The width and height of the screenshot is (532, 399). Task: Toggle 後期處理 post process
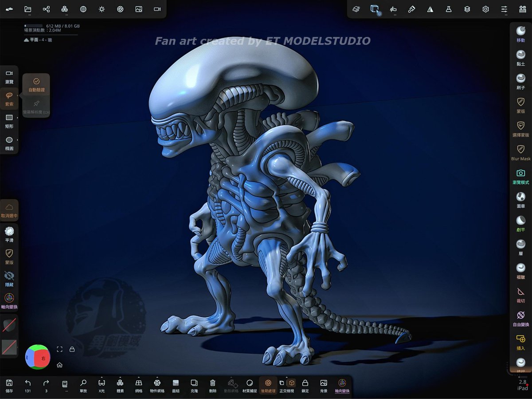pyautogui.click(x=268, y=386)
